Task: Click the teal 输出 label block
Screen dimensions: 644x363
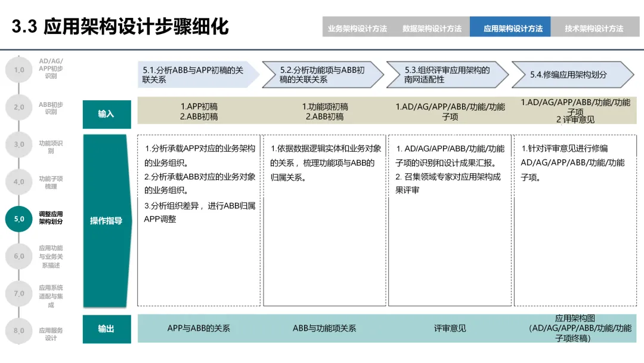Action: (x=107, y=329)
